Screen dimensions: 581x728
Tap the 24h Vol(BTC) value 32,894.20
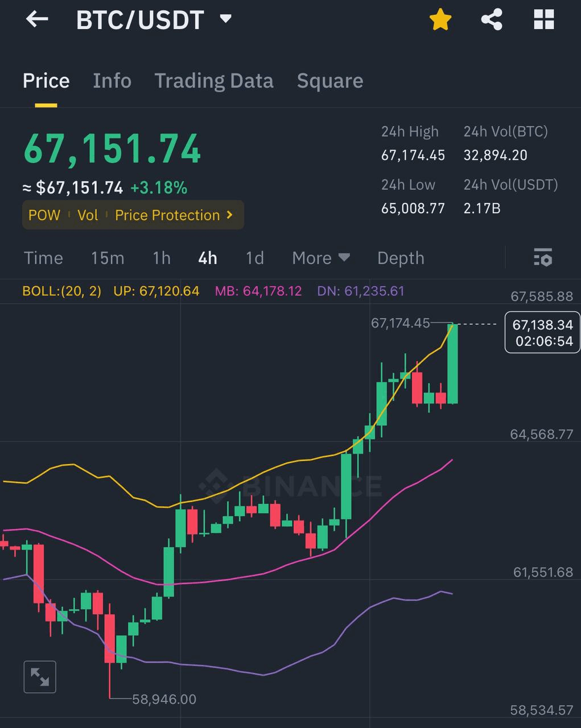click(x=496, y=155)
